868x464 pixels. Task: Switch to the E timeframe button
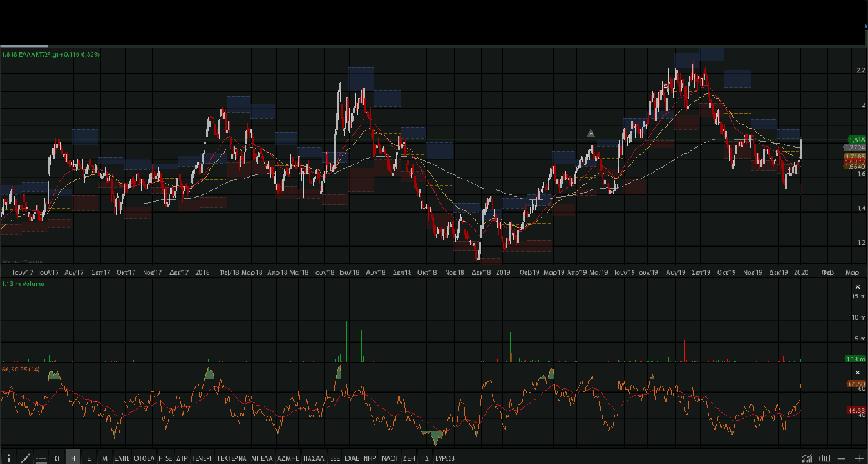tap(89, 458)
